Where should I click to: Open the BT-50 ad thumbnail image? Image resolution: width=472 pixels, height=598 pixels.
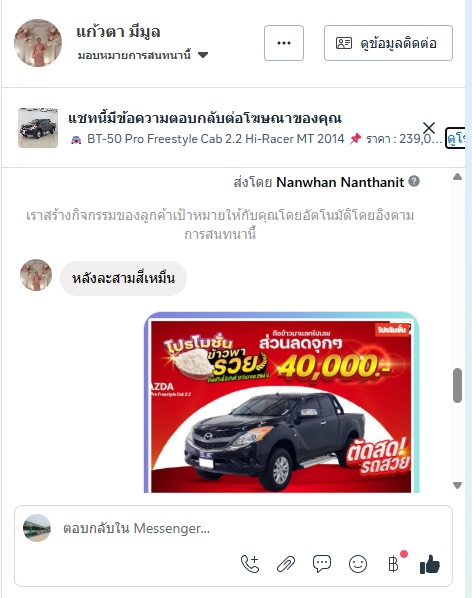(x=38, y=128)
